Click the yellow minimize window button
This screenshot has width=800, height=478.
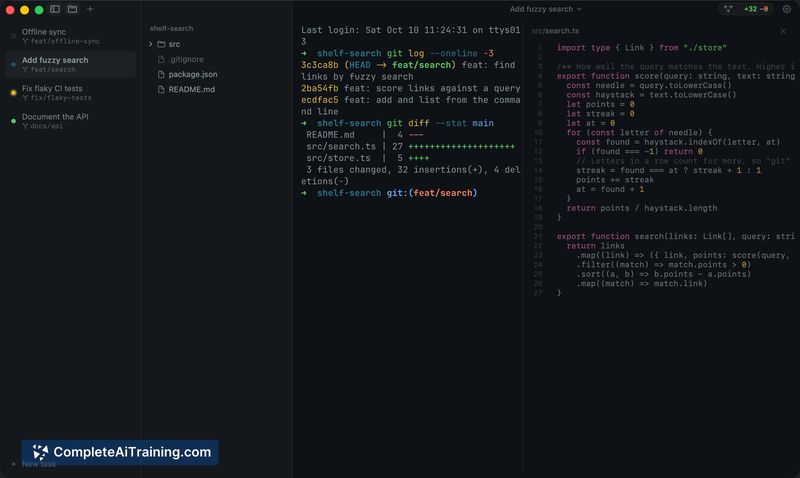click(x=24, y=10)
